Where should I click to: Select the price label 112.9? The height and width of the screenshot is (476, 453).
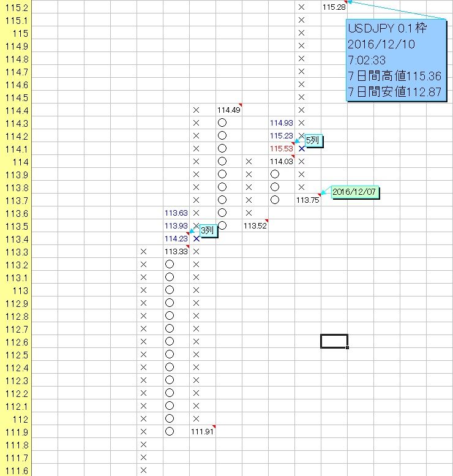pos(17,304)
